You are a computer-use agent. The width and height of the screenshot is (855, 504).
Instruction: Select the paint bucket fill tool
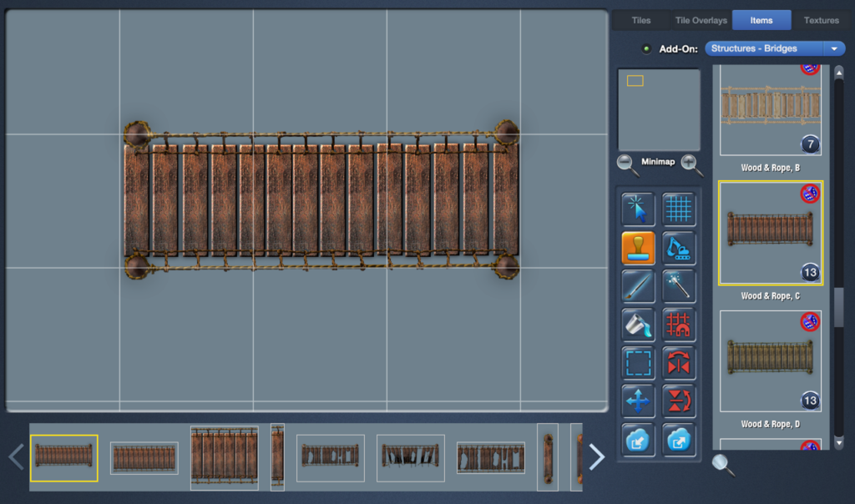click(x=638, y=325)
